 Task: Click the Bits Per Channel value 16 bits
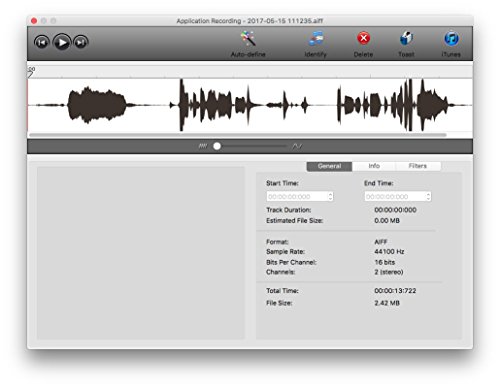pyautogui.click(x=385, y=262)
